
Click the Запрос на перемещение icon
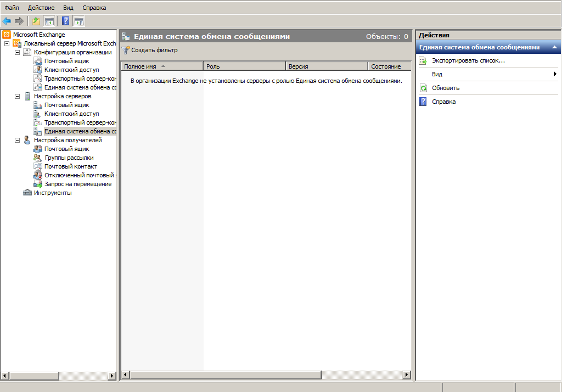pos(38,184)
